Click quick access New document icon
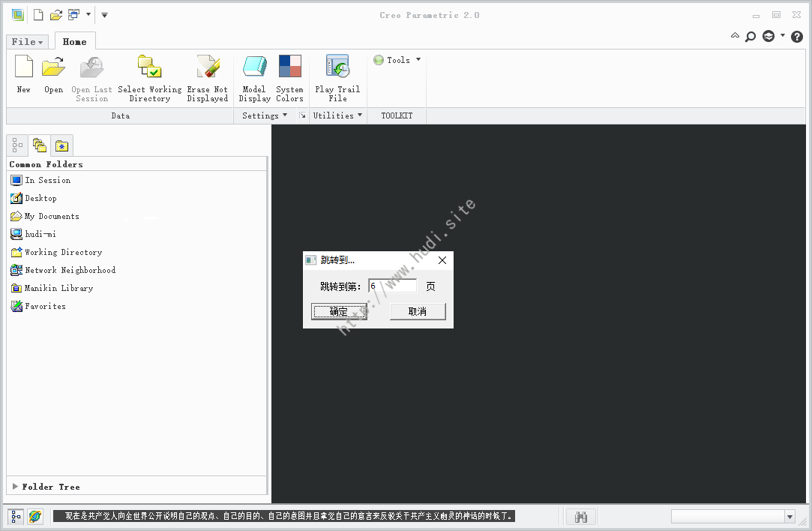Image resolution: width=812 pixels, height=531 pixels. click(x=38, y=15)
